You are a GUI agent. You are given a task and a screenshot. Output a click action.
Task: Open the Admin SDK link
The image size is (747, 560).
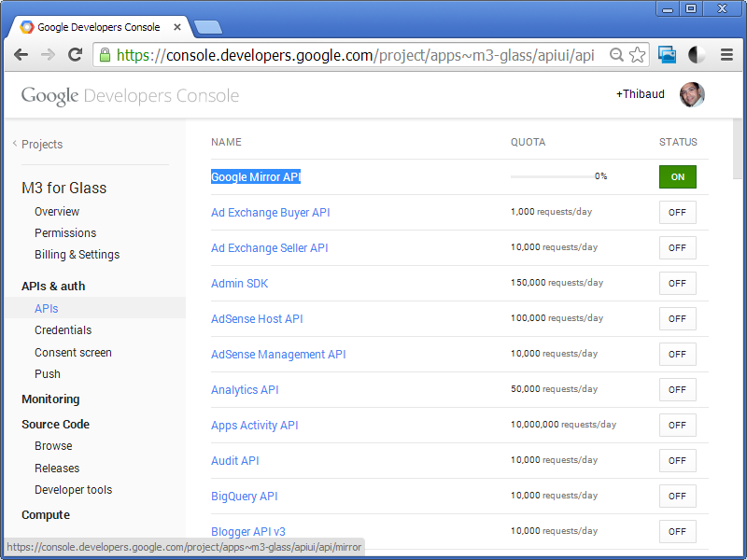239,284
